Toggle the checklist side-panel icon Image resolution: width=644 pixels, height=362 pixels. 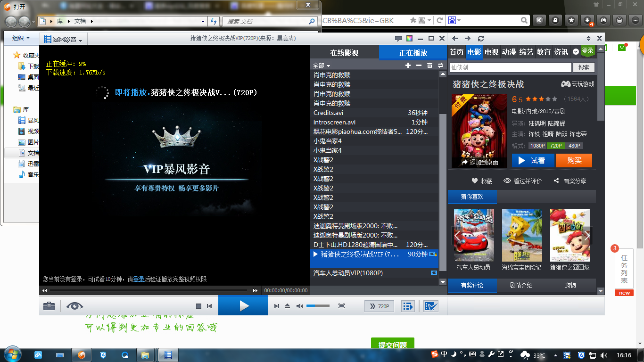pyautogui.click(x=431, y=306)
